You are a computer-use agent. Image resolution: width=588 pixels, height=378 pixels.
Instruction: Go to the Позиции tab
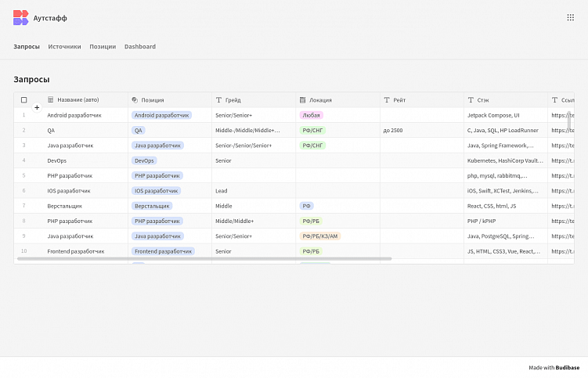click(x=103, y=46)
